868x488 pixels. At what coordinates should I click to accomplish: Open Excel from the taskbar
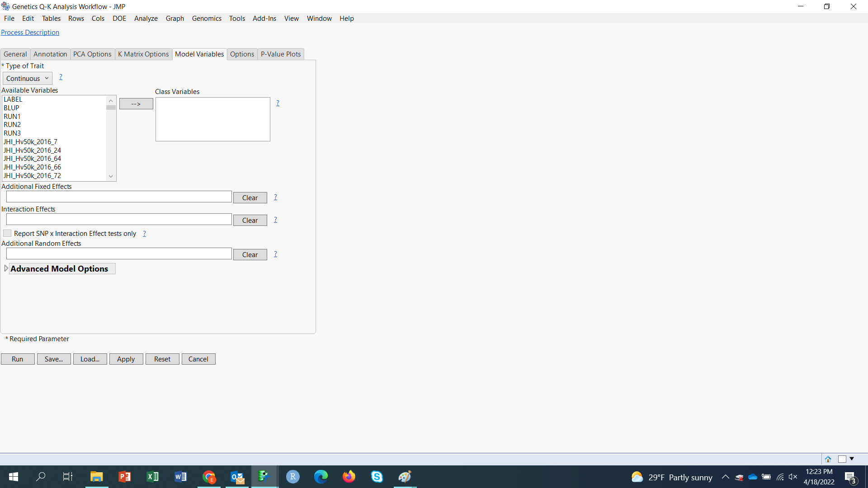point(152,477)
